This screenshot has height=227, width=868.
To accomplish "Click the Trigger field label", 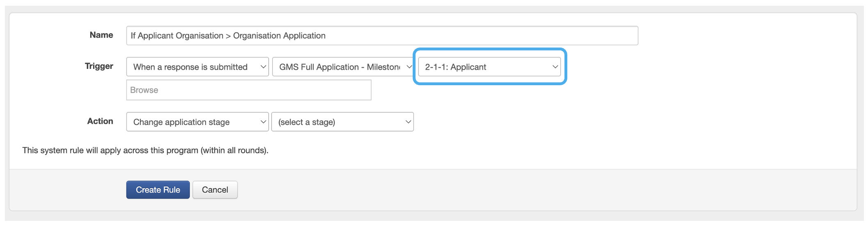I will [99, 66].
